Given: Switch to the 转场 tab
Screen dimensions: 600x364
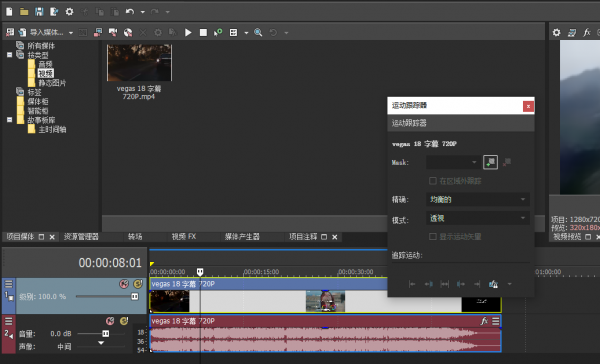Looking at the screenshot, I should pyautogui.click(x=135, y=237).
